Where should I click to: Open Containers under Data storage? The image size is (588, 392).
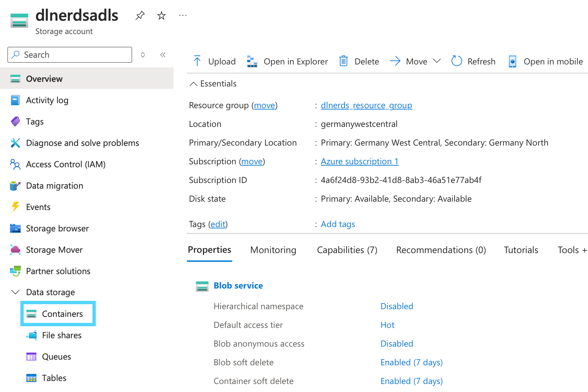(x=62, y=314)
